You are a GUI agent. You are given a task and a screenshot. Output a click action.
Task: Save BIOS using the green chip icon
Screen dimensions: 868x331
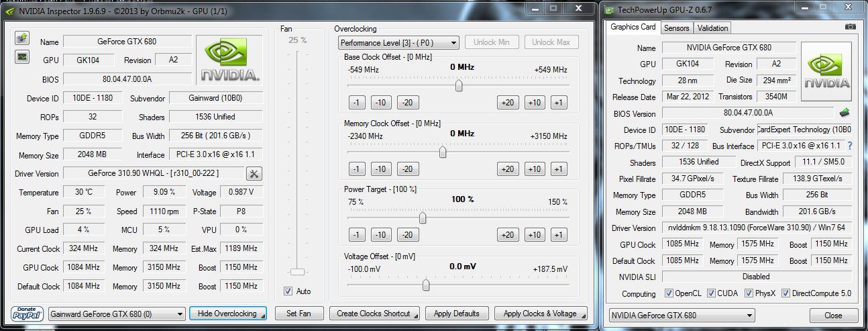click(845, 113)
